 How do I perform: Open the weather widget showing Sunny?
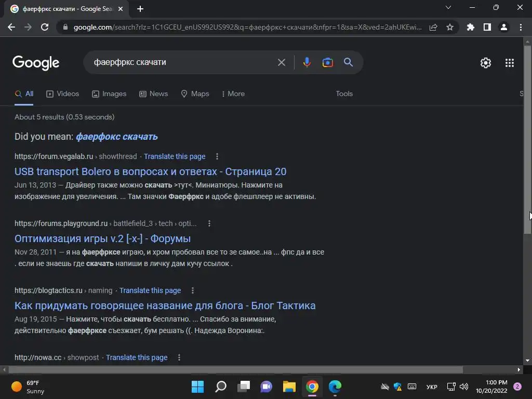(28, 387)
